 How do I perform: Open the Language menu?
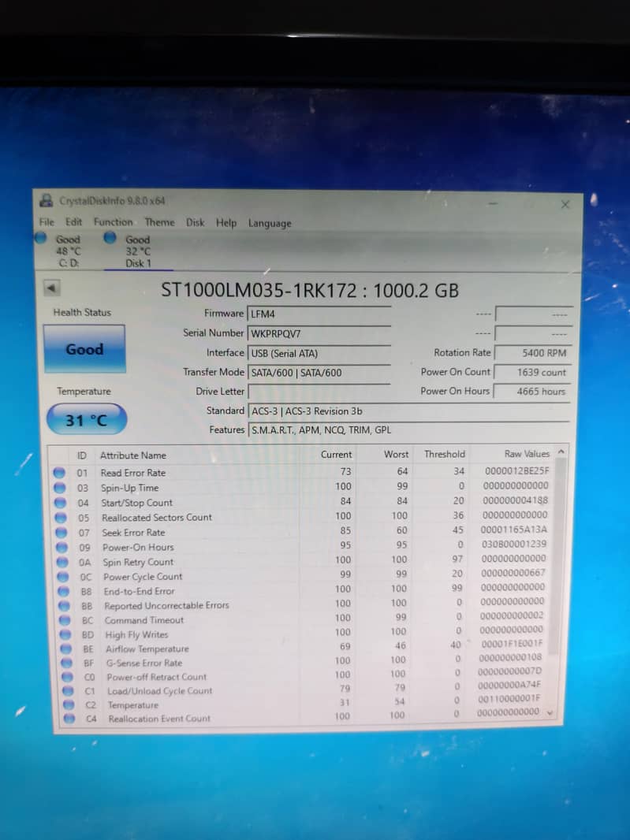pyautogui.click(x=270, y=223)
